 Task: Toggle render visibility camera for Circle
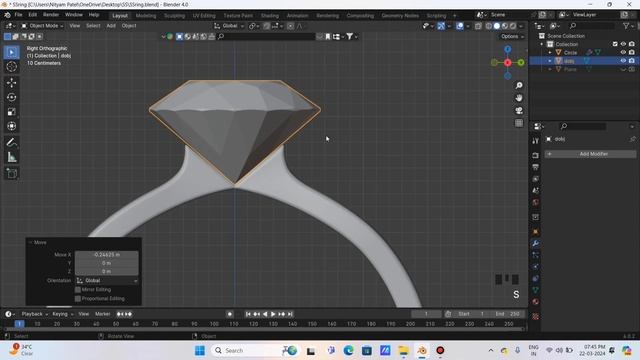click(x=631, y=52)
